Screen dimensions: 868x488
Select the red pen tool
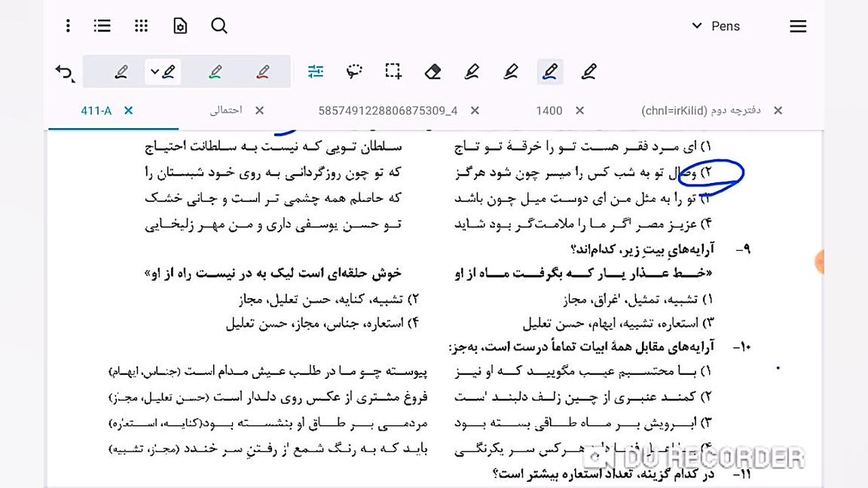262,71
